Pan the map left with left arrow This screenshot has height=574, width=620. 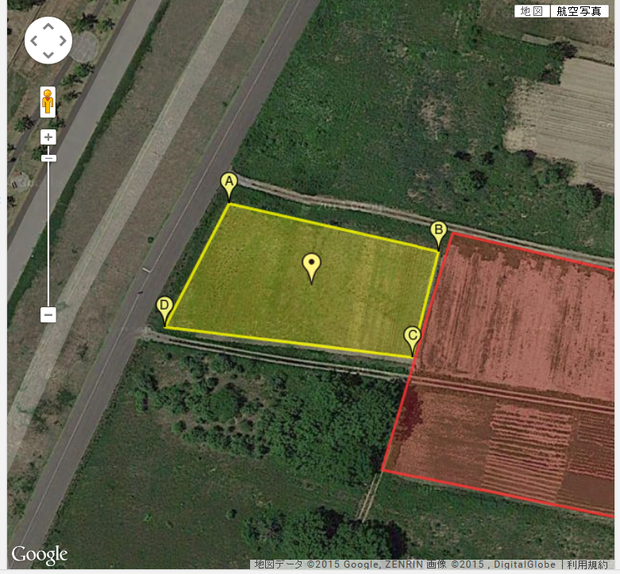[x=34, y=41]
